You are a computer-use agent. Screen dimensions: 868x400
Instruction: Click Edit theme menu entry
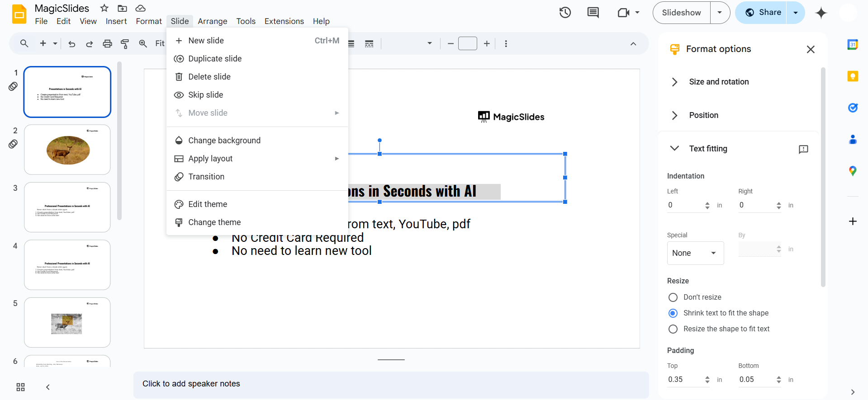pyautogui.click(x=257, y=204)
